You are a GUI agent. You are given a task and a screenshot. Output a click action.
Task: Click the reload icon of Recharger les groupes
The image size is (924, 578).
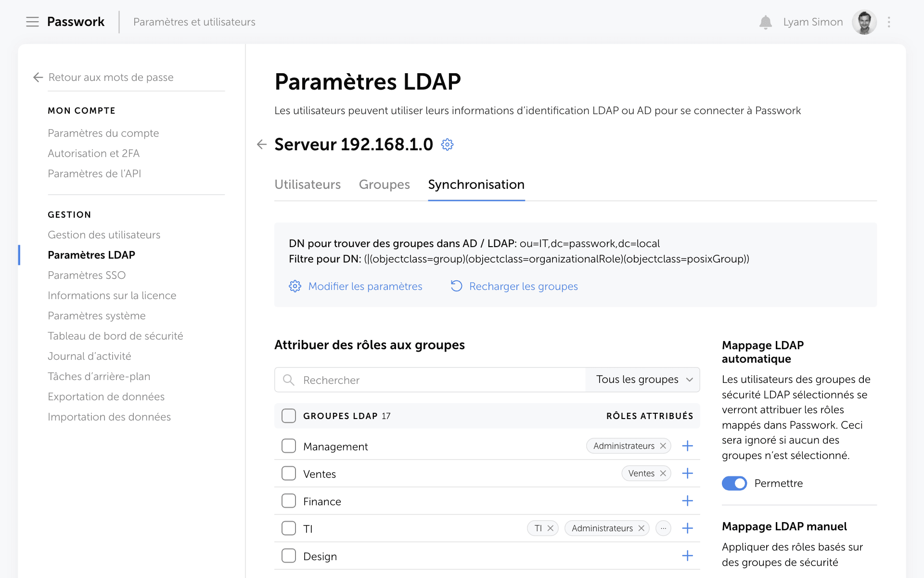coord(456,286)
